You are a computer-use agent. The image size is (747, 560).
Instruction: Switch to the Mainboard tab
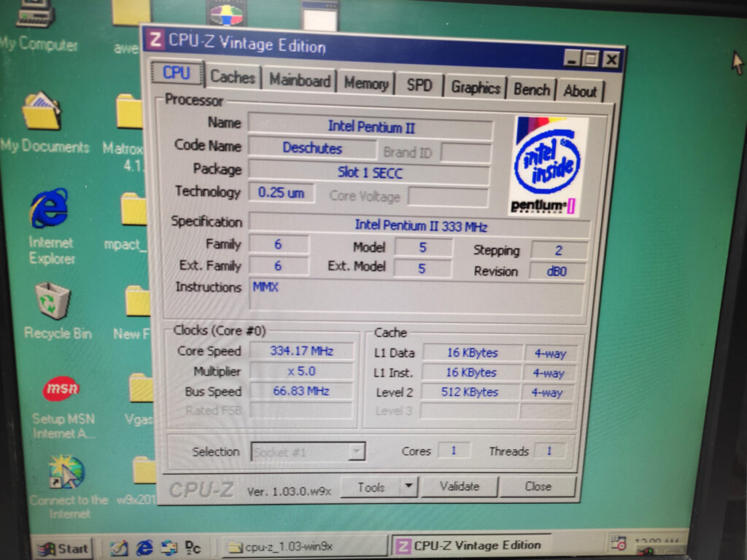coord(300,80)
